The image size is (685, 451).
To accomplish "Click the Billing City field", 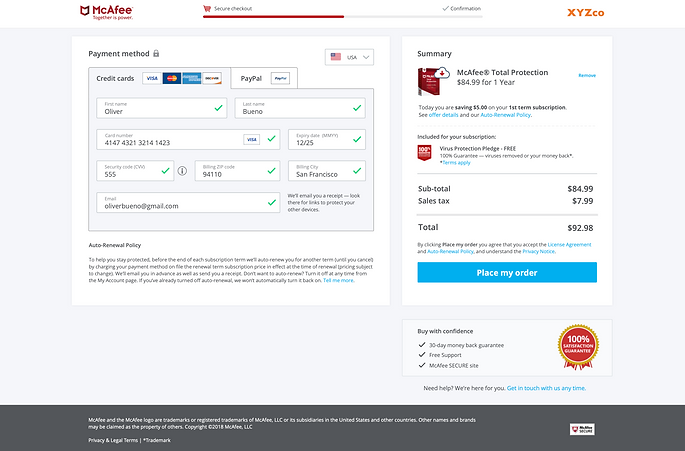I will coord(327,171).
